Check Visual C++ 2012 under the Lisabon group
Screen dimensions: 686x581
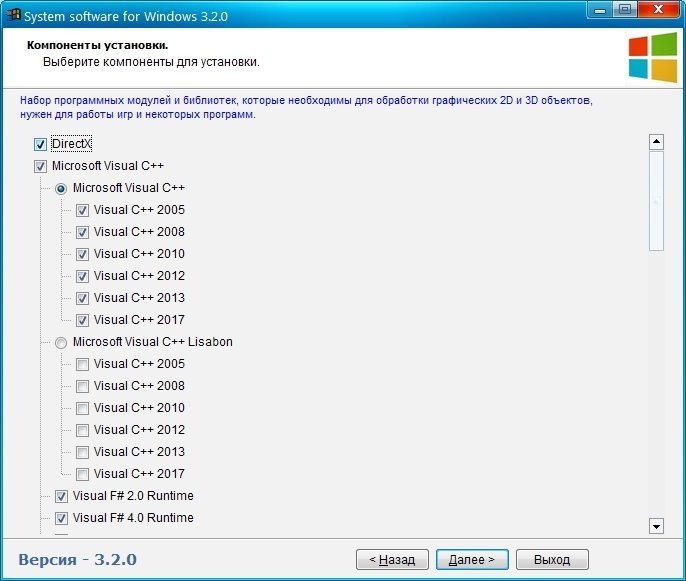coord(82,430)
